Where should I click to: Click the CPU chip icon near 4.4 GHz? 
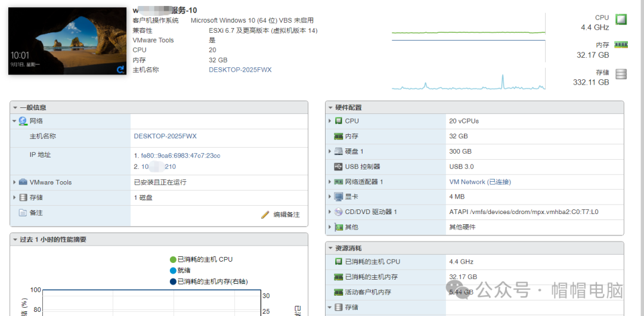pos(621,19)
